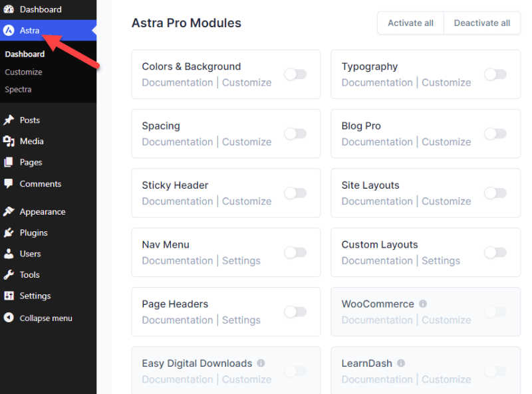Screen dimensions: 532x394
Task: Click the Activate all button
Action: 410,23
